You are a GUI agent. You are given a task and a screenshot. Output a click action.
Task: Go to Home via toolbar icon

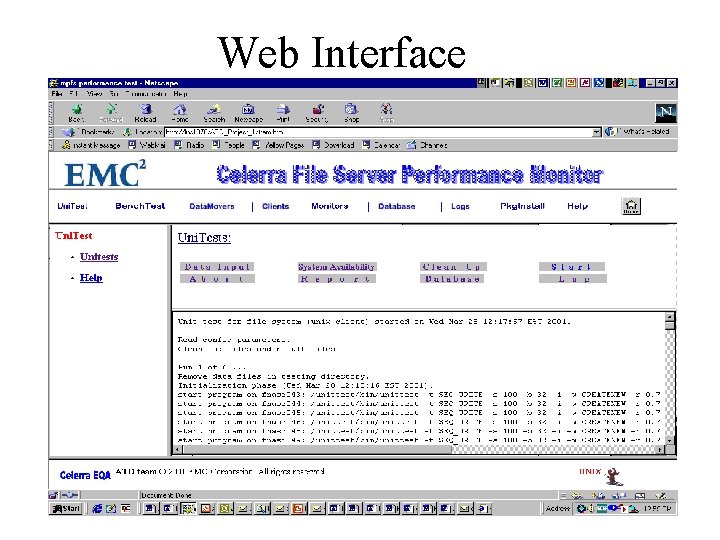tap(180, 113)
